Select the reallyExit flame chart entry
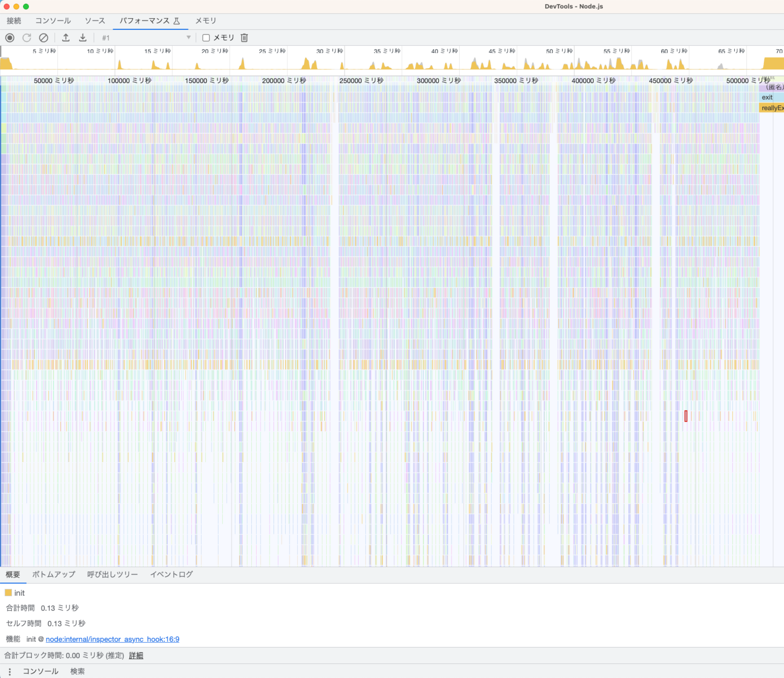Screen dimensions: 784x678 pyautogui.click(x=772, y=108)
